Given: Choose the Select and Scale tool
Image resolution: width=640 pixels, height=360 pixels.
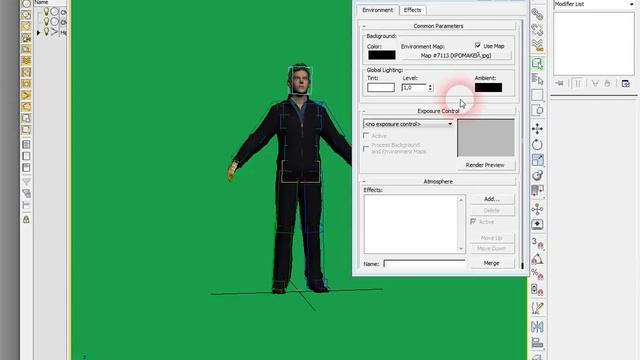Looking at the screenshot, I should point(537,160).
